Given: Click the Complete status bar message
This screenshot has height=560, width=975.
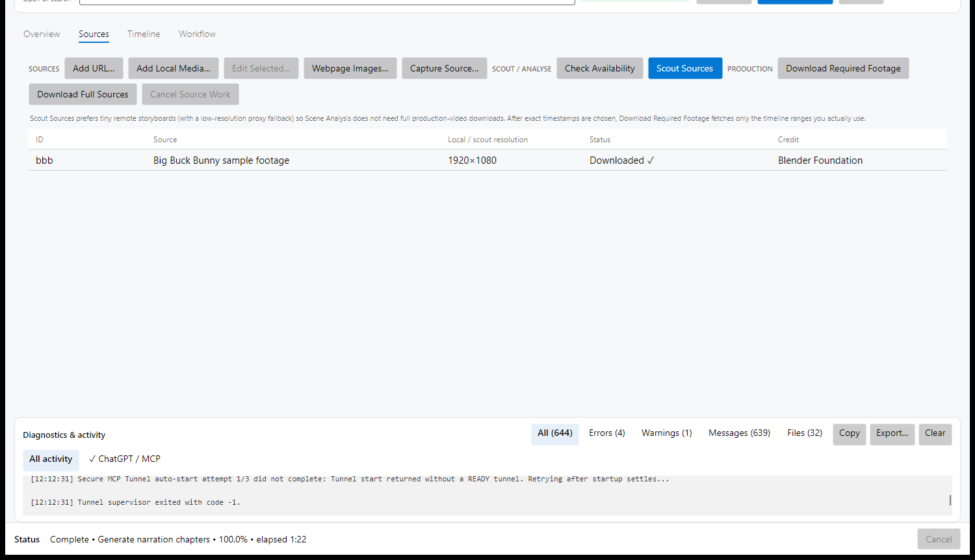Looking at the screenshot, I should click(178, 539).
